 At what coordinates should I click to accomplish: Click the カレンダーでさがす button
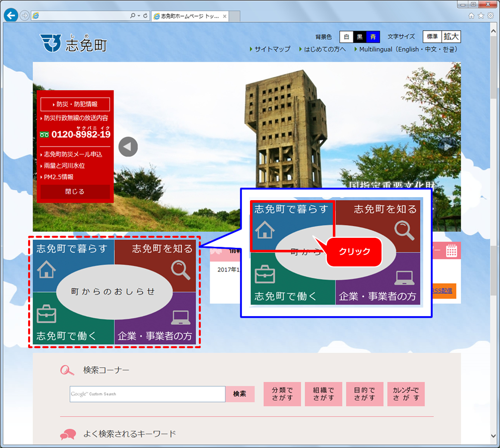406,394
